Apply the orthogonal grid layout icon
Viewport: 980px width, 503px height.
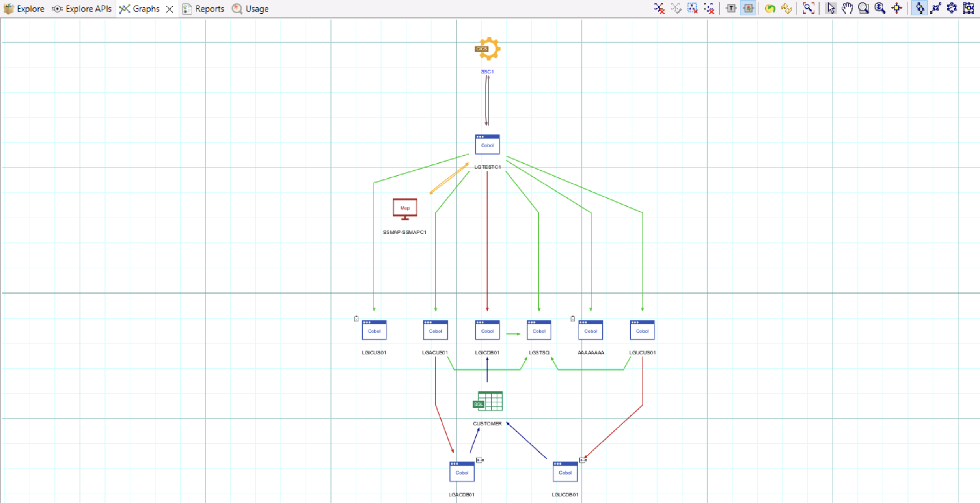[x=969, y=8]
